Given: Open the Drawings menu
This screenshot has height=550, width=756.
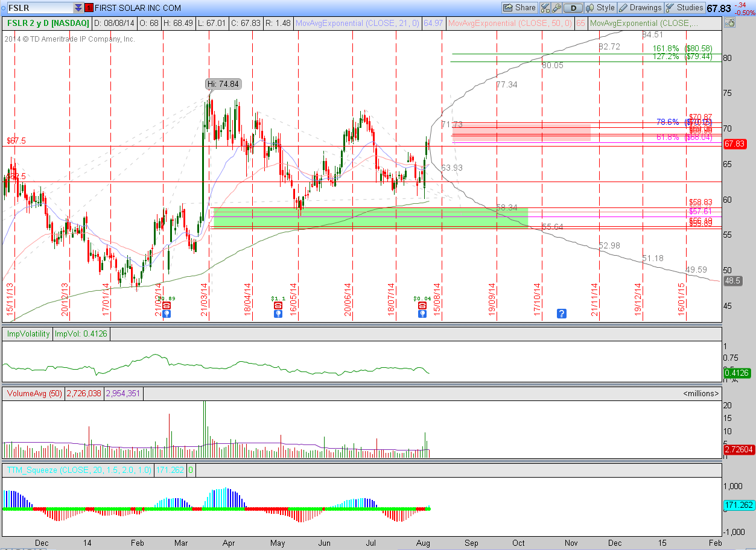Looking at the screenshot, I should pos(640,8).
